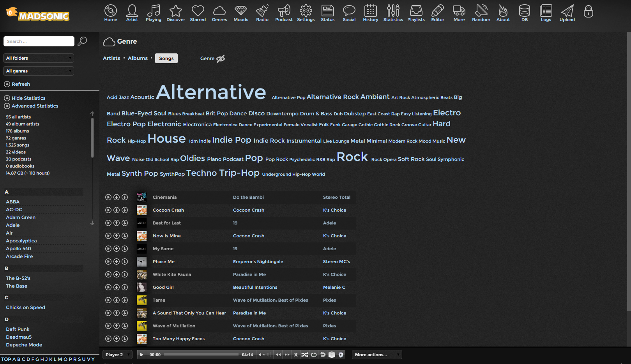Click the statistics panel scroll-up arrow
This screenshot has height=364, width=631.
(92, 114)
